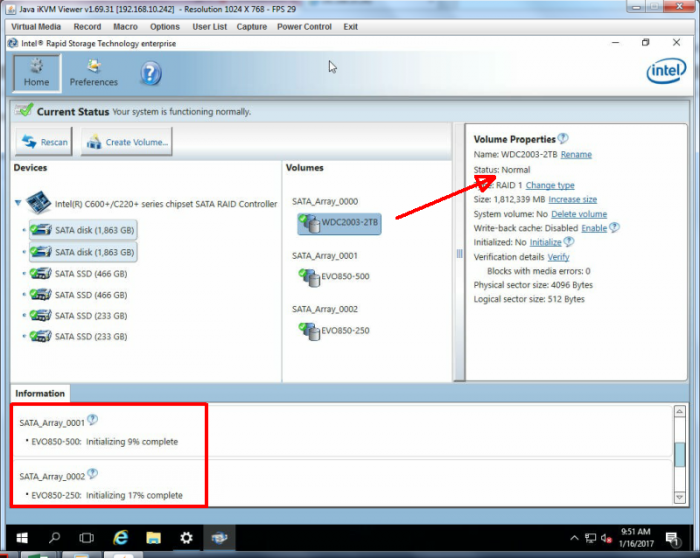Click the Current Status checkmark icon
This screenshot has height=558, width=700.
pos(24,110)
